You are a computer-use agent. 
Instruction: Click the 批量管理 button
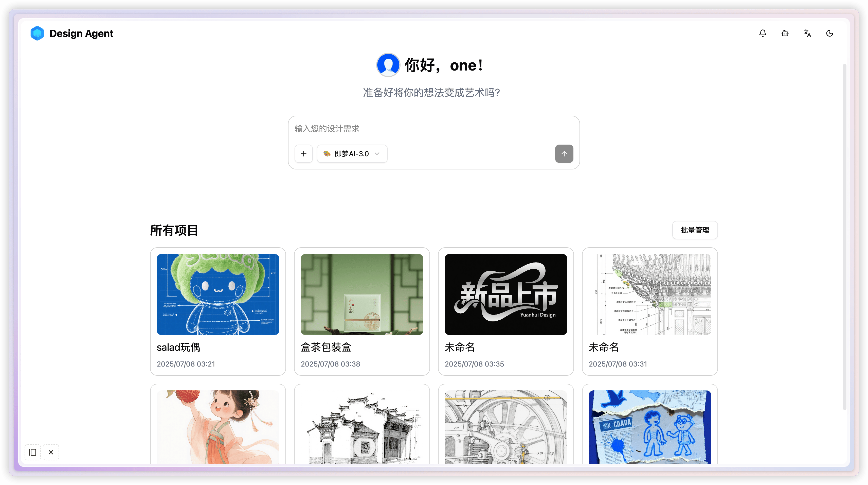[x=695, y=230]
